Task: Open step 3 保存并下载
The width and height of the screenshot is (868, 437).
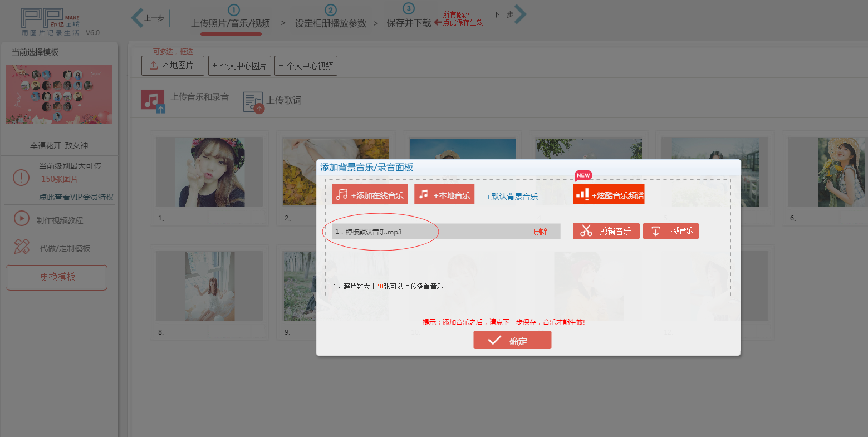Action: click(x=409, y=23)
